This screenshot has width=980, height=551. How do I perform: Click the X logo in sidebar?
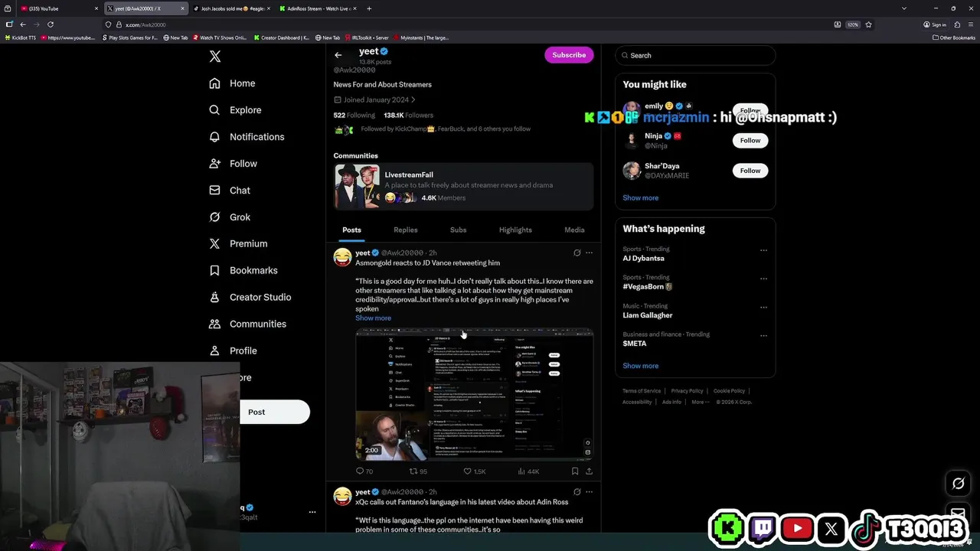coord(215,57)
